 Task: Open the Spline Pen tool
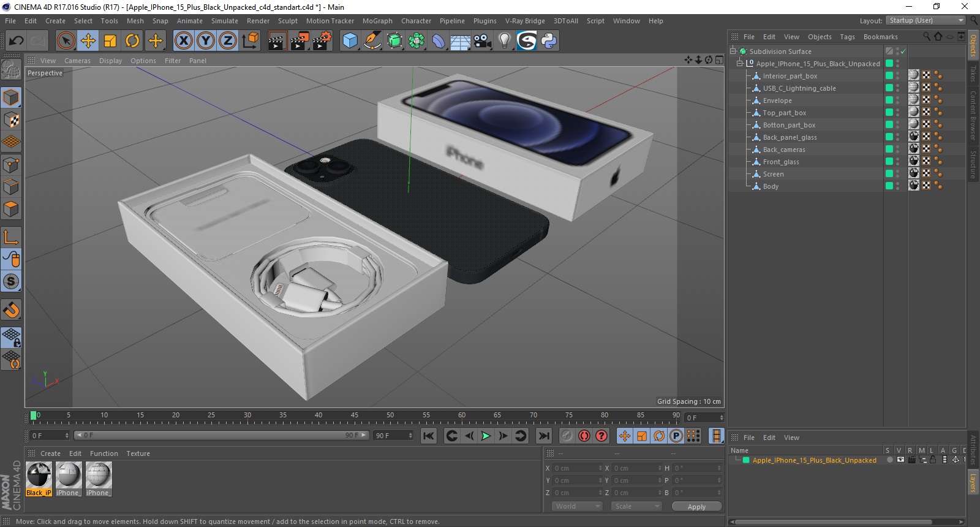(x=372, y=41)
